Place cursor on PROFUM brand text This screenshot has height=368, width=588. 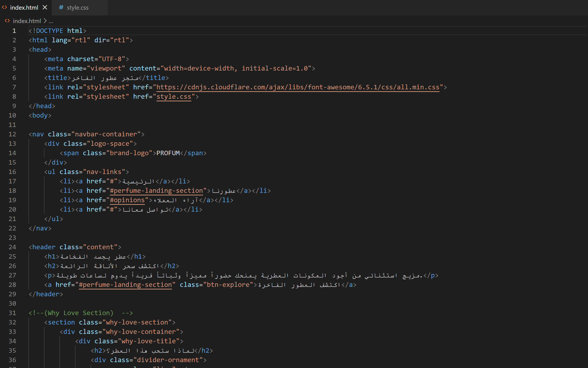[168, 153]
